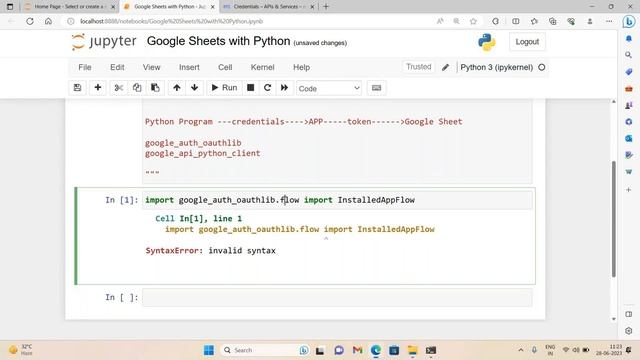Copy selected cells icon
The height and width of the screenshot is (360, 640).
(x=137, y=88)
